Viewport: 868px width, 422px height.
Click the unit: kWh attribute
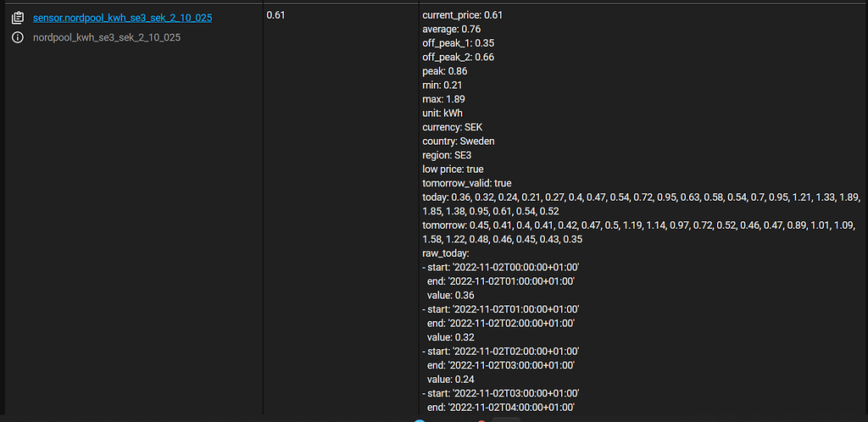coord(442,113)
